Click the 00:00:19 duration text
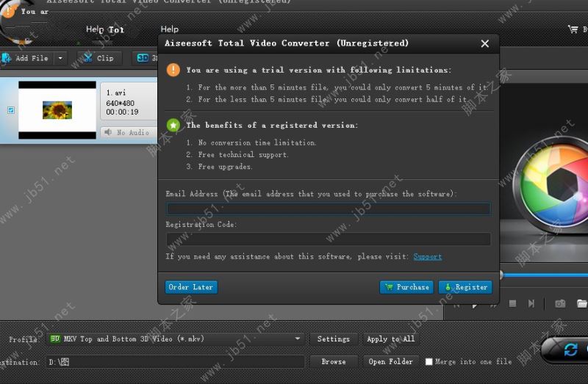Screen dimensions: 588x384 122,112
